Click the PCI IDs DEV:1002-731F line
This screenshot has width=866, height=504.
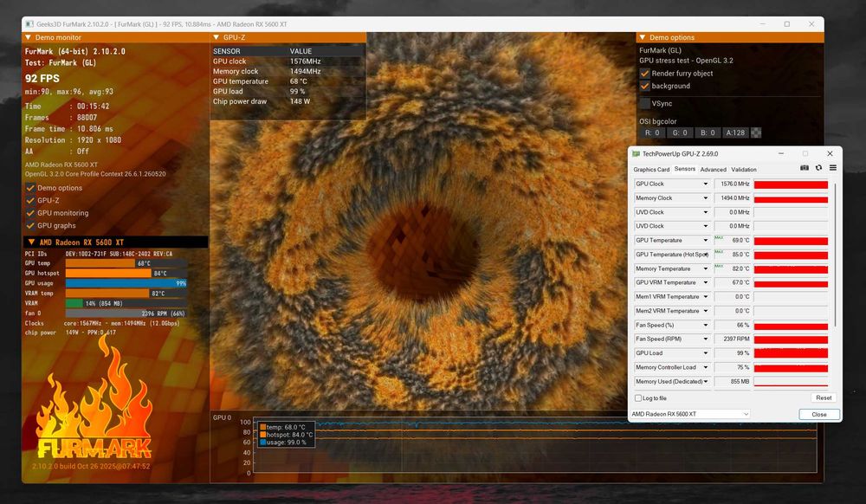[99, 254]
